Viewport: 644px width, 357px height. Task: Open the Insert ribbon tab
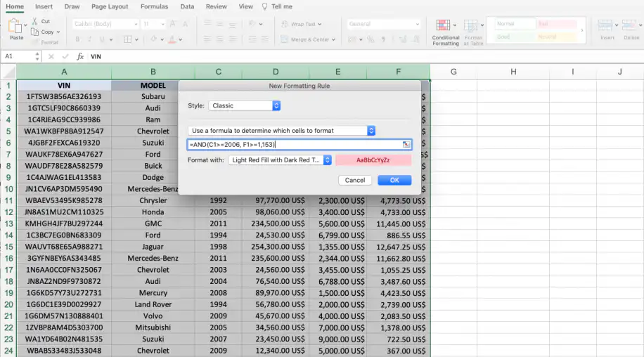point(44,6)
